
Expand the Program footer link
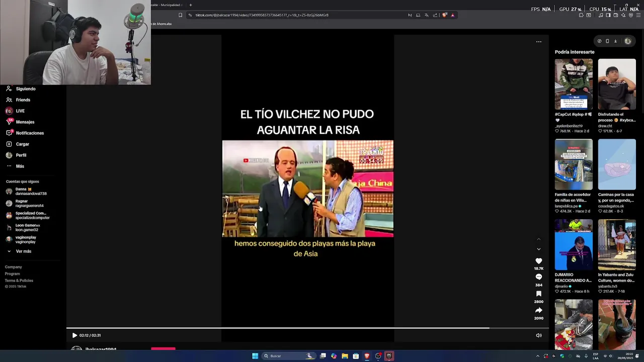pos(13,274)
